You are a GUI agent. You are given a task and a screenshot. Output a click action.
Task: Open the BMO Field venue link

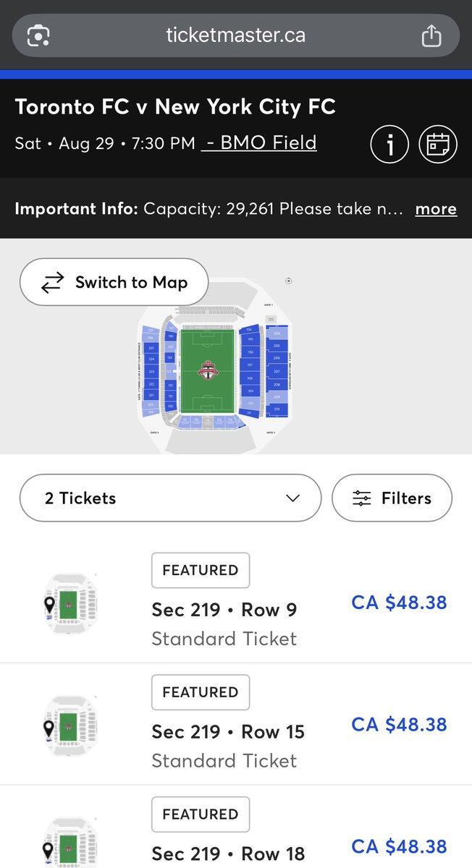click(259, 142)
